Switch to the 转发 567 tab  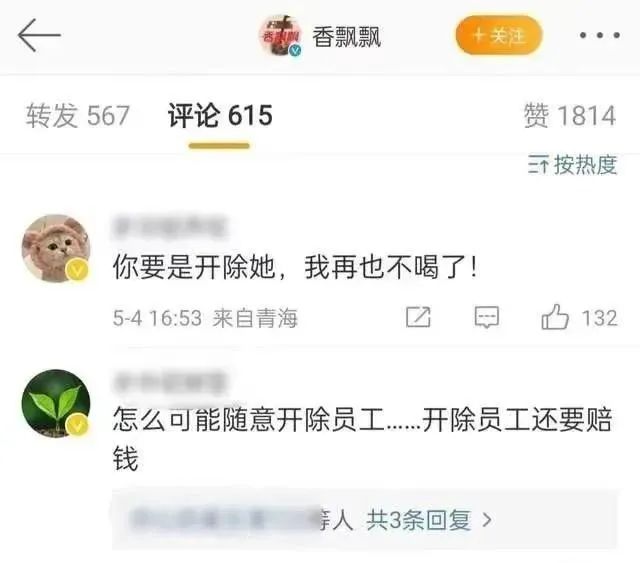tap(78, 116)
